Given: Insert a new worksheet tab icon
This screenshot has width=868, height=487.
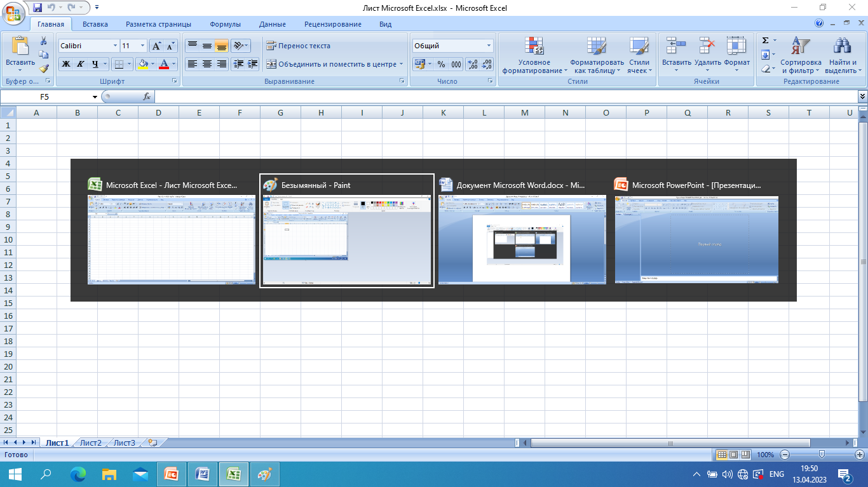Looking at the screenshot, I should click(x=152, y=443).
